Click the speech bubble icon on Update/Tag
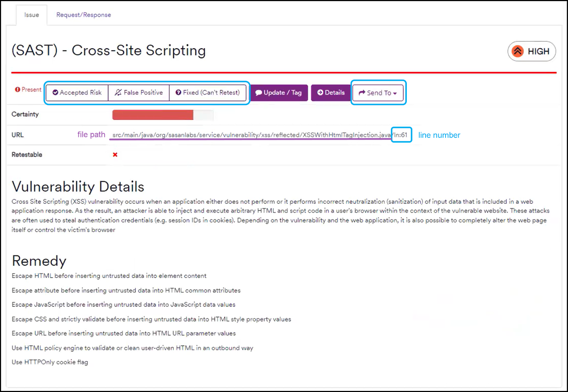 pos(260,93)
